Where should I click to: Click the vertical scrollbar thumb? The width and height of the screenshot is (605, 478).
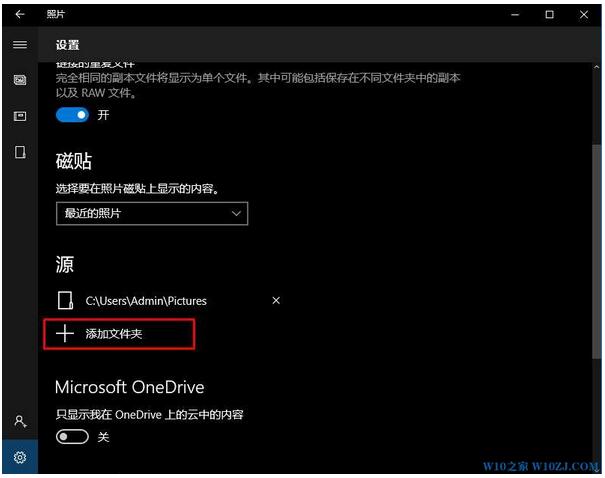click(596, 252)
